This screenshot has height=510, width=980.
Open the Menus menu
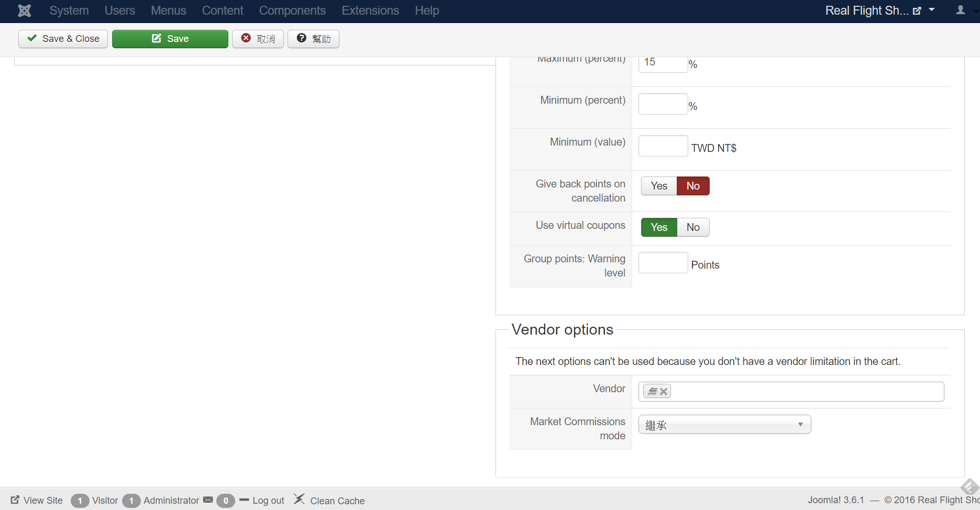tap(169, 10)
